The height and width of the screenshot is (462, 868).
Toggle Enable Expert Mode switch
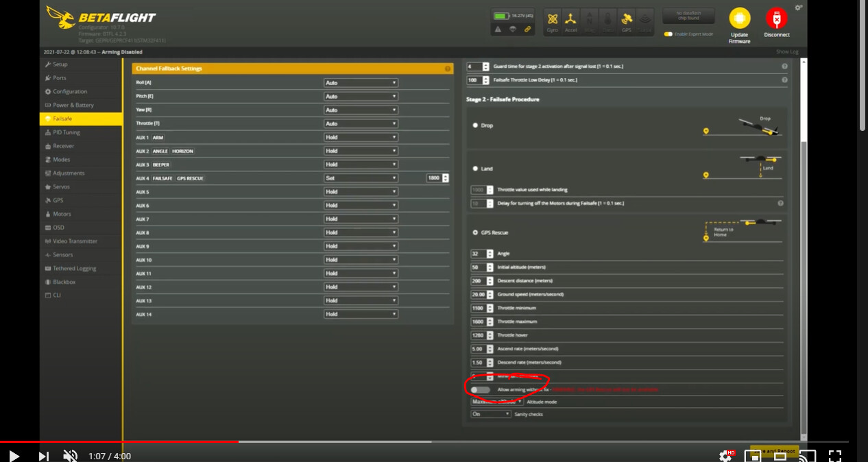[x=668, y=34]
